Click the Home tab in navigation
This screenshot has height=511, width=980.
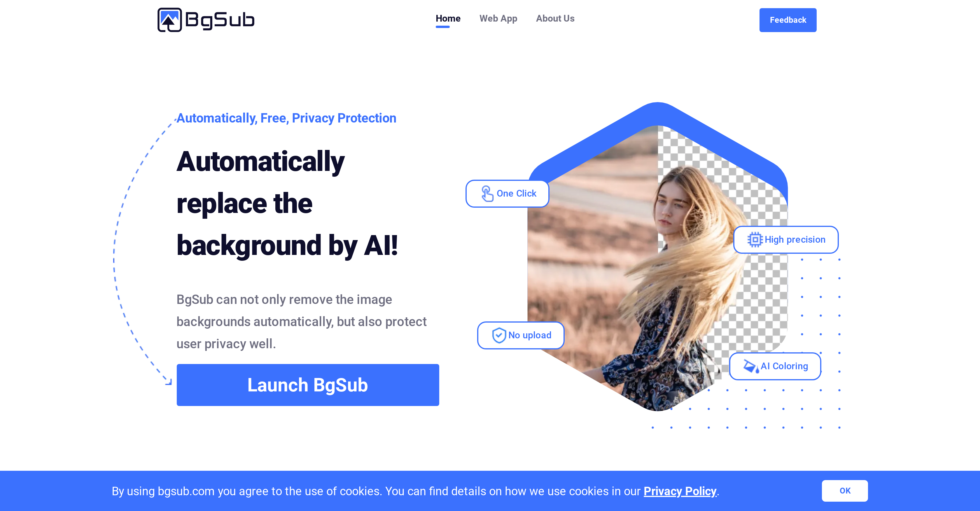pyautogui.click(x=448, y=18)
